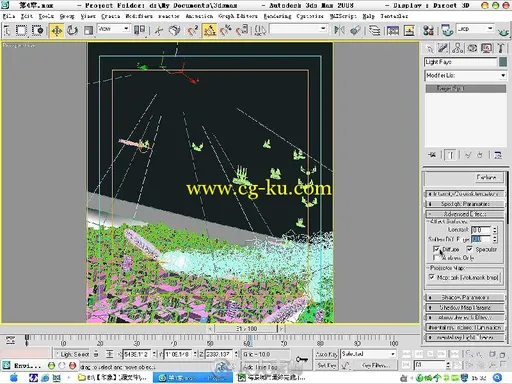The height and width of the screenshot is (384, 512).
Task: Toggle the Set Key button
Action: tap(327, 366)
